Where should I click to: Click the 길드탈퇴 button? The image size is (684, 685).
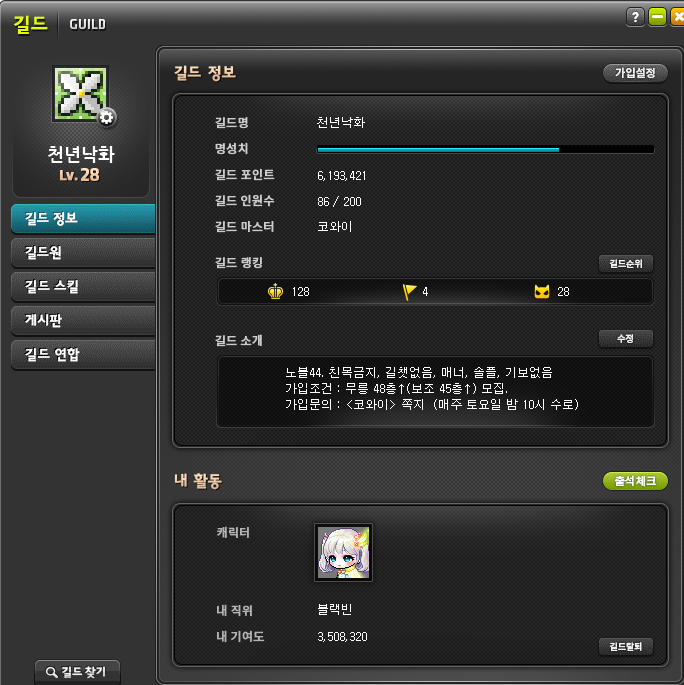click(626, 646)
